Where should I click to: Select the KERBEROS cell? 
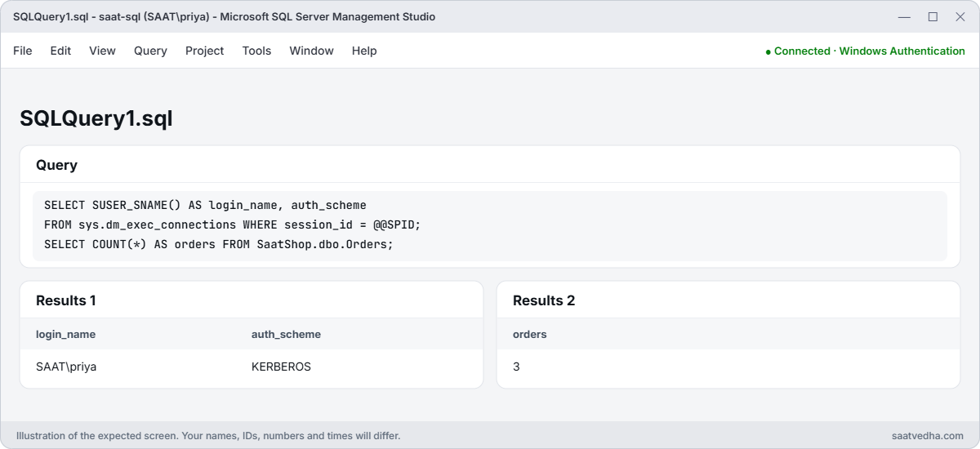pos(281,367)
